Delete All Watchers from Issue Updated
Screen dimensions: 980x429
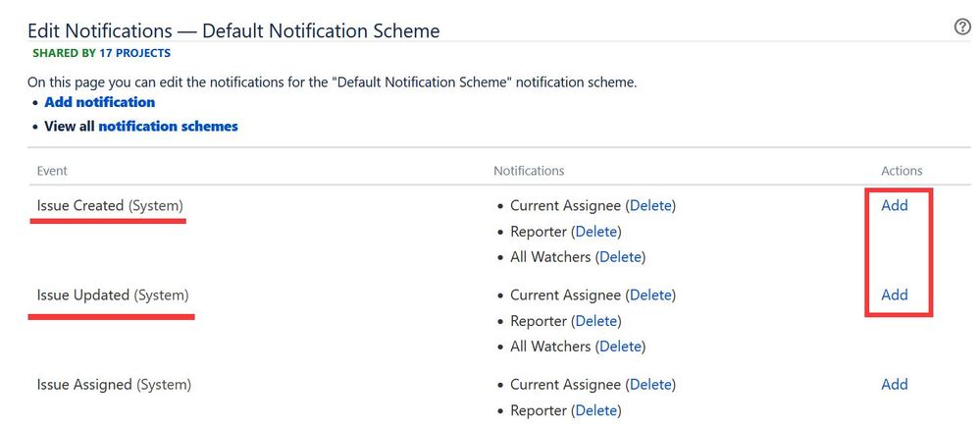[621, 346]
